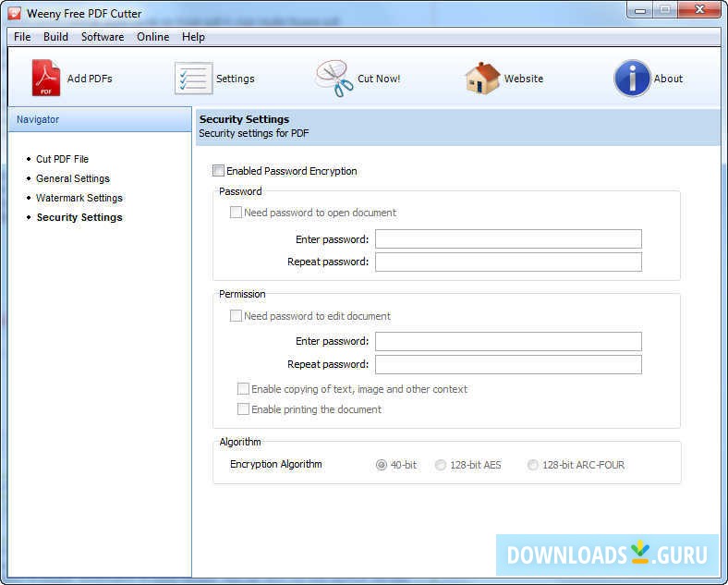Check Enable printing the document
This screenshot has height=585, width=728.
click(243, 409)
